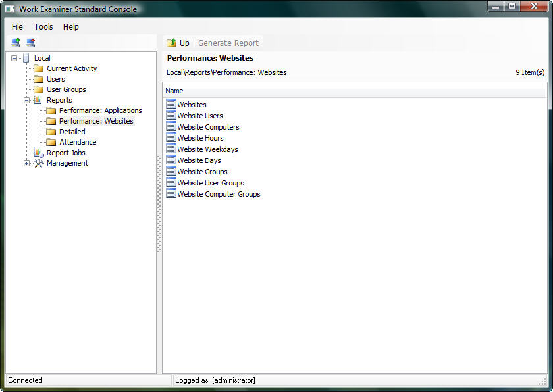Click the connect to server toolbar icon
Image resolution: width=553 pixels, height=392 pixels.
(x=15, y=43)
